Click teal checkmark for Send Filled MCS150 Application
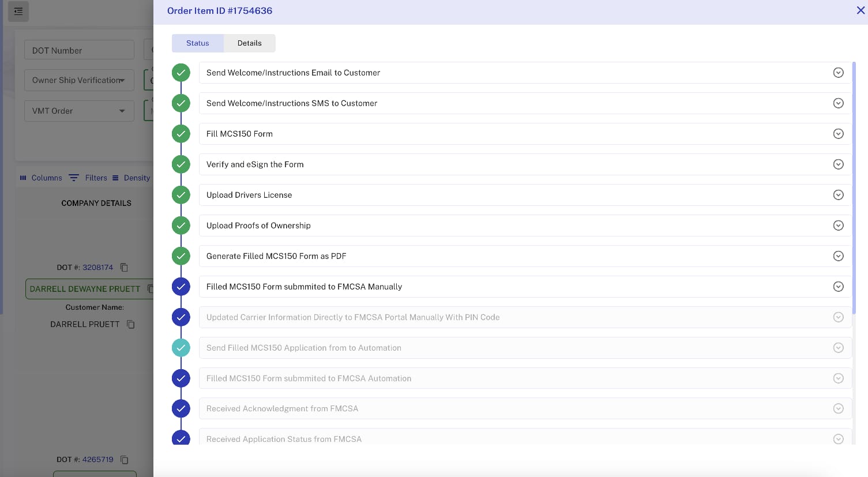Viewport: 868px width, 477px height. (181, 348)
